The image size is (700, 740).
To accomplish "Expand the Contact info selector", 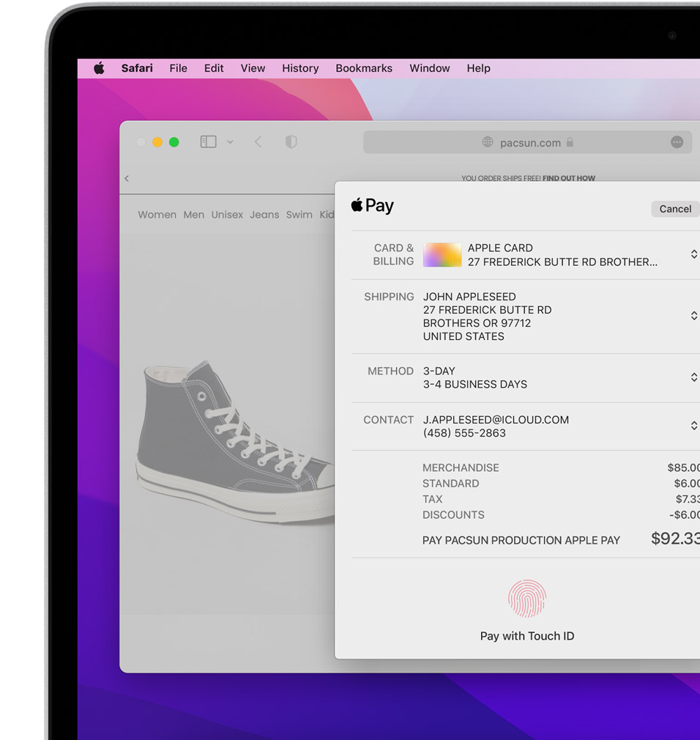I will point(693,426).
